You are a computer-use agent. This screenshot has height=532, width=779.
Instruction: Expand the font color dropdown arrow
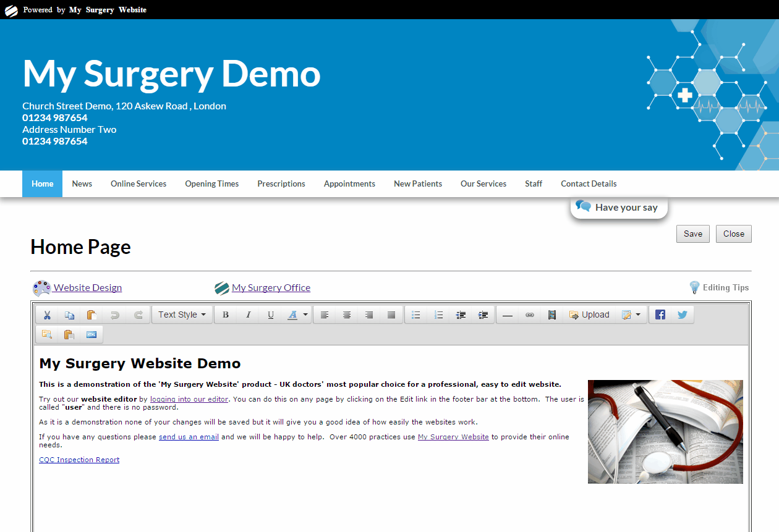coord(305,315)
